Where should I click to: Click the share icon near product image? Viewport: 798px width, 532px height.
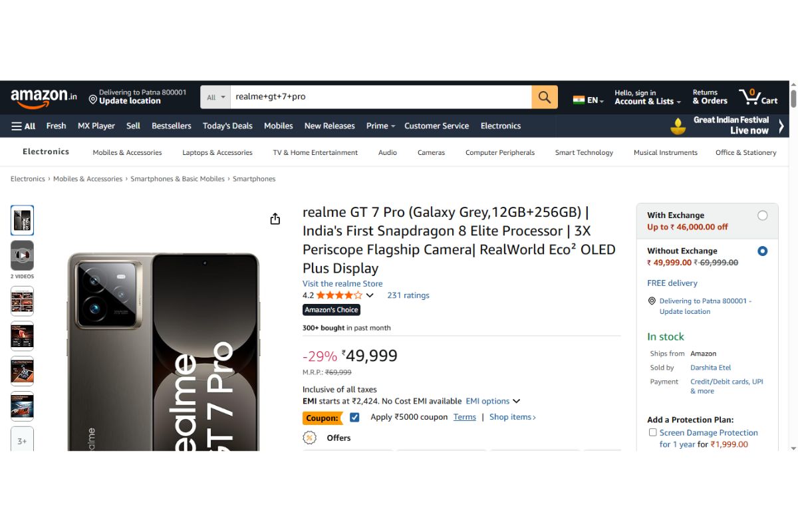(x=275, y=218)
